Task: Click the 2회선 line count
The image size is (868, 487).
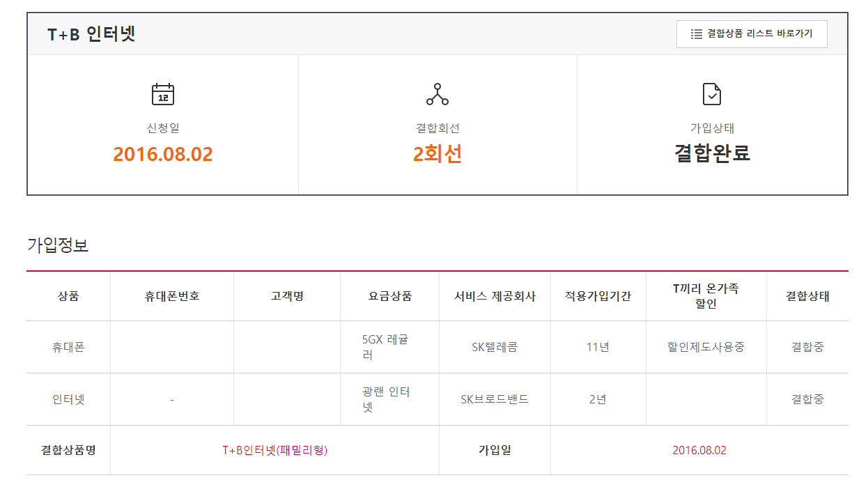Action: (x=437, y=154)
